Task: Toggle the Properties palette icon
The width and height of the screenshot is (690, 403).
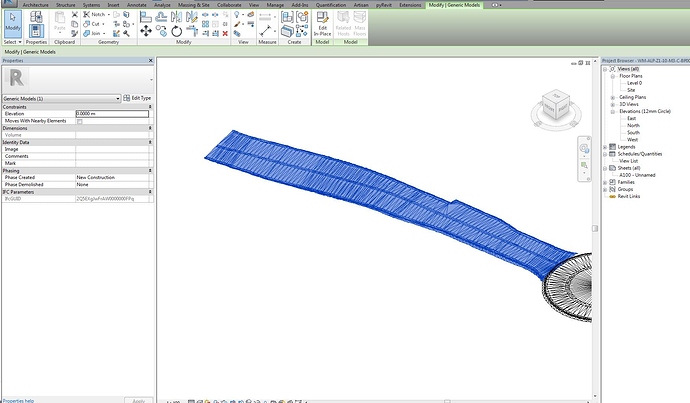Action: (x=36, y=31)
